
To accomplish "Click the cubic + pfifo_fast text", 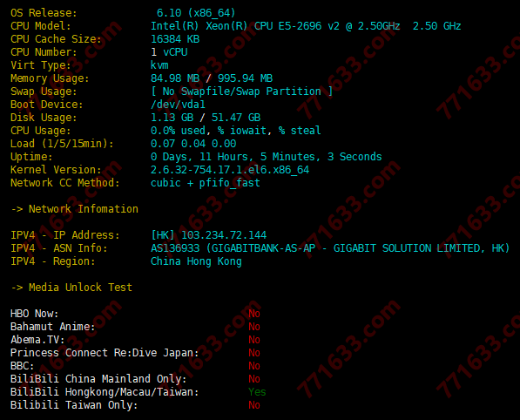I will (206, 183).
